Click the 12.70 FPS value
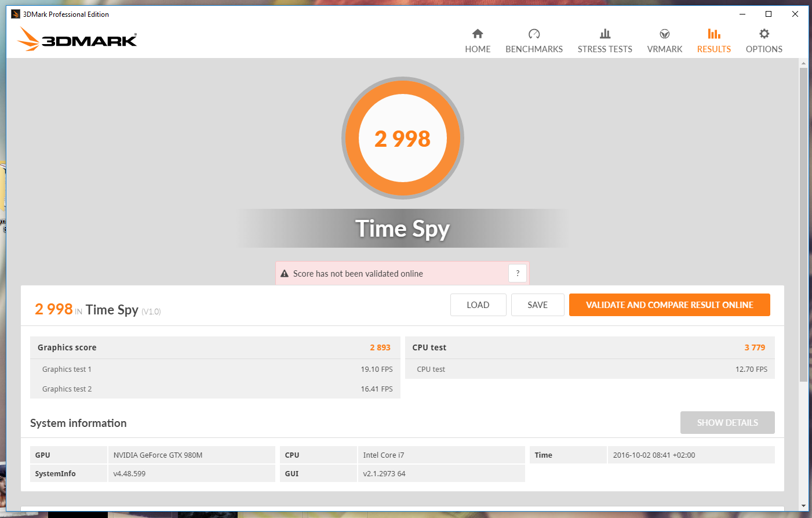The width and height of the screenshot is (812, 518). pos(751,370)
